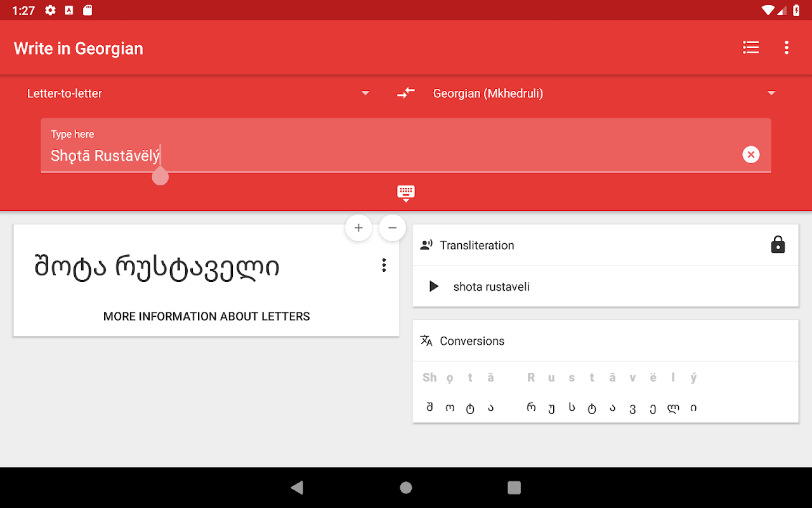Select the შ Georgian letter in Conversions

tap(429, 408)
